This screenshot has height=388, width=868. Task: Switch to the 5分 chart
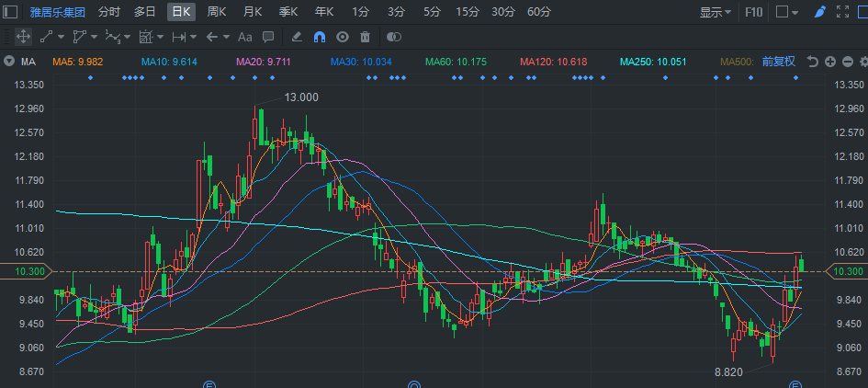point(432,12)
